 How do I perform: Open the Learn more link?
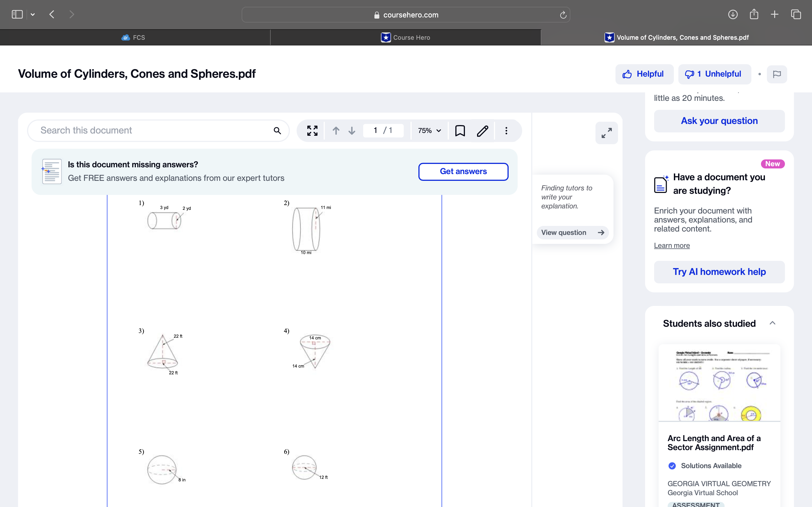[x=672, y=245]
